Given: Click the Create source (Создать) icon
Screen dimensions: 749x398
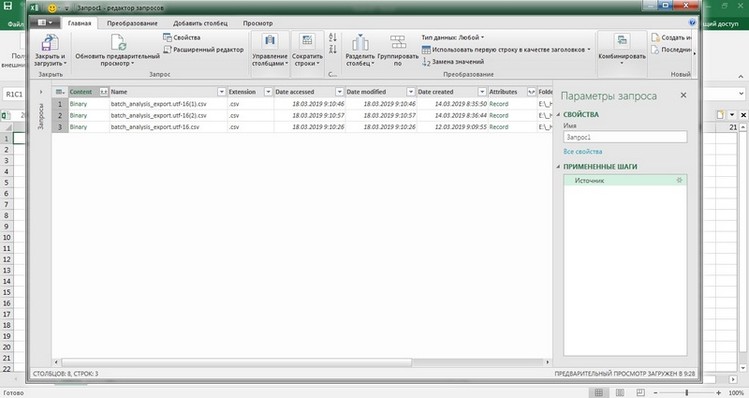Looking at the screenshot, I should pyautogui.click(x=655, y=37).
